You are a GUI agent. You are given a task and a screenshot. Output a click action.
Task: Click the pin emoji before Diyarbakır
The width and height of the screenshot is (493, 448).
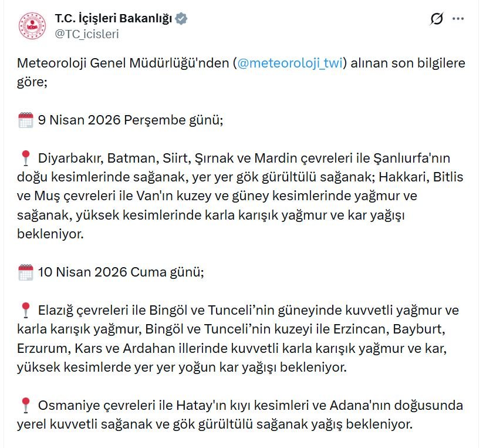coord(25,156)
